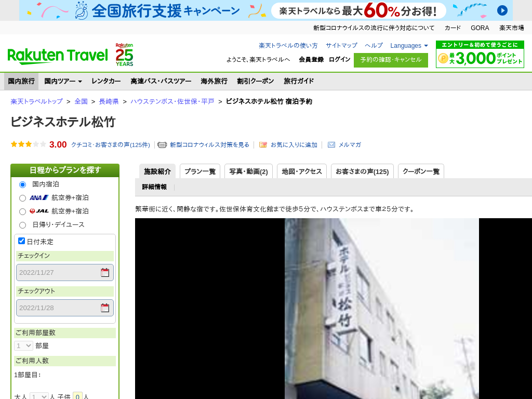
Task: Expand the 国内ツアー menu
Action: pos(63,81)
